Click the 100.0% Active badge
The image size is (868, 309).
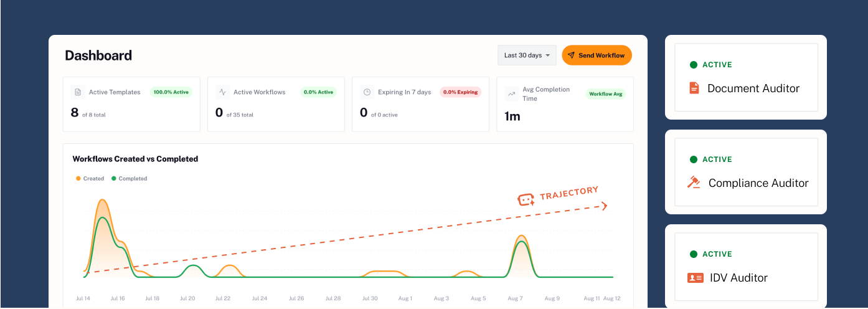tap(171, 92)
